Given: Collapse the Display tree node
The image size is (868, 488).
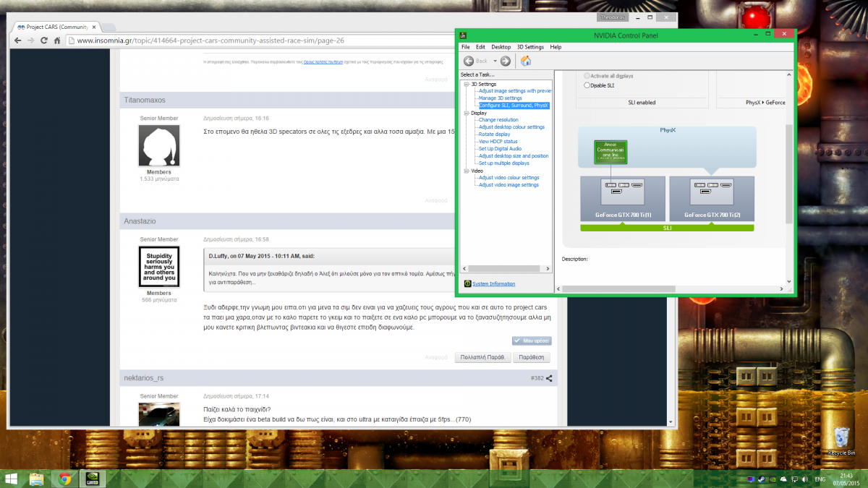Looking at the screenshot, I should point(467,113).
